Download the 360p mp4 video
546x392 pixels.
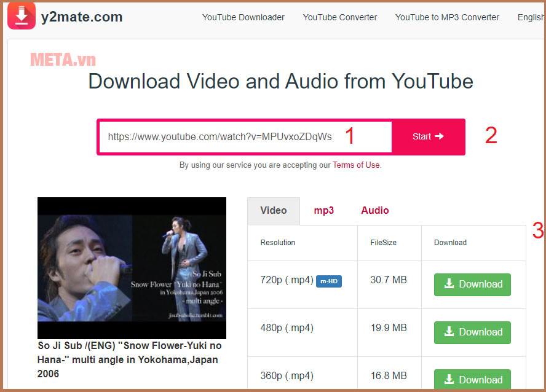pos(472,378)
